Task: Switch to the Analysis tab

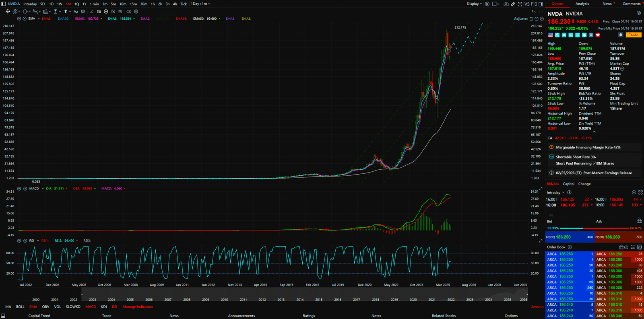Action: 582,4
